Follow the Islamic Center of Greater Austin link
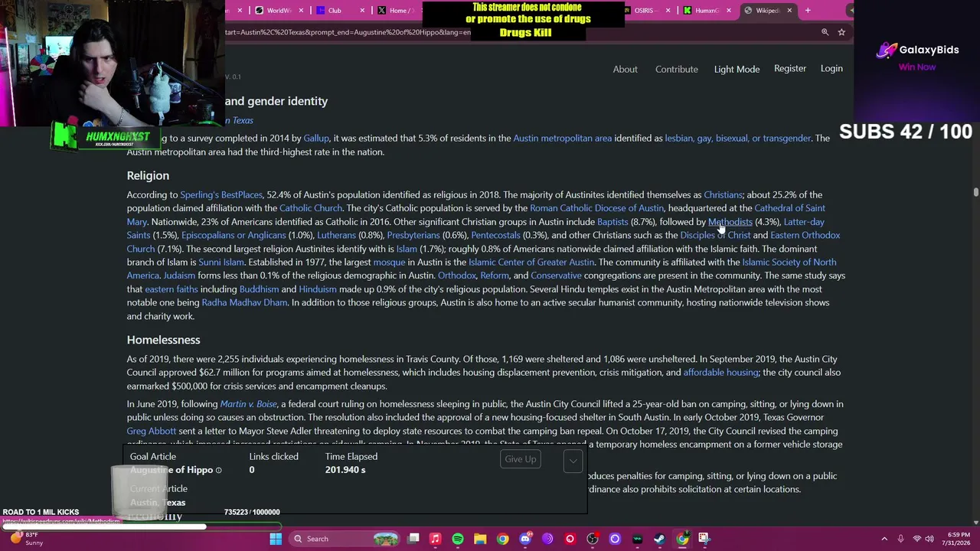 [x=531, y=262]
